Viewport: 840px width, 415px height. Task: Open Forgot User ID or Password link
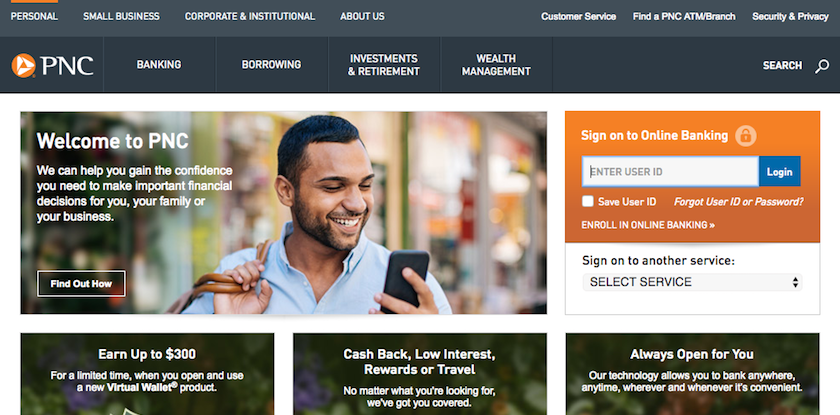739,202
